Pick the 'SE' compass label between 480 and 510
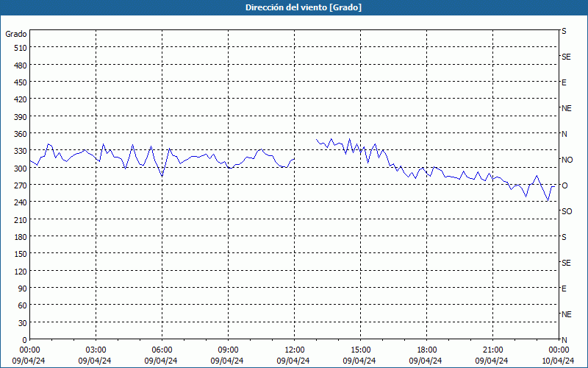The height and width of the screenshot is (368, 588). pyautogui.click(x=566, y=57)
